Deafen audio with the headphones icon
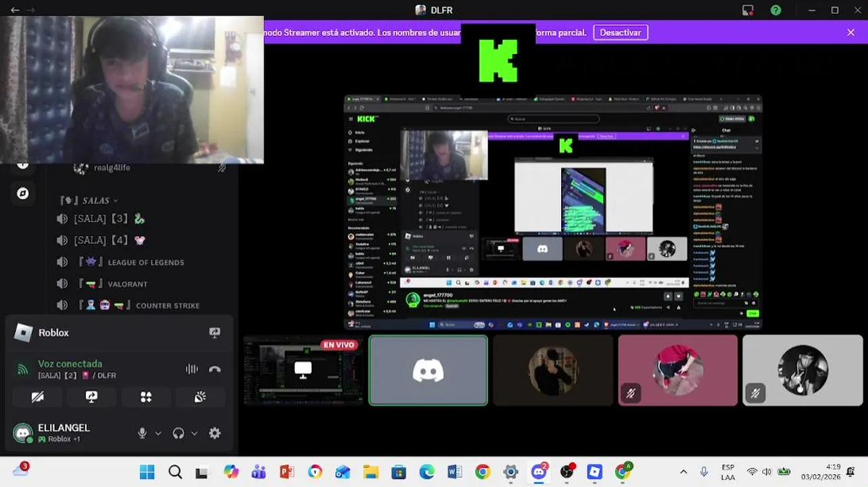The height and width of the screenshot is (487, 868). 178,433
